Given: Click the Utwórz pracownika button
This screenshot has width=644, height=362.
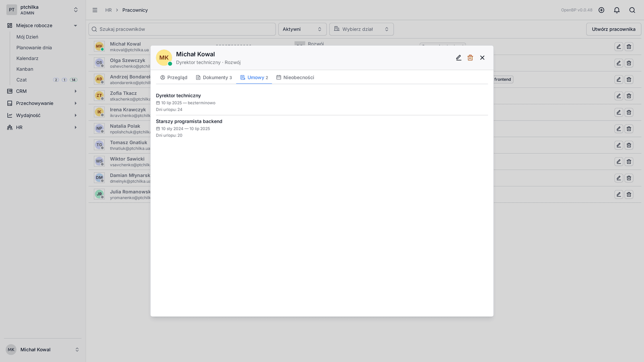Looking at the screenshot, I should coord(613,29).
